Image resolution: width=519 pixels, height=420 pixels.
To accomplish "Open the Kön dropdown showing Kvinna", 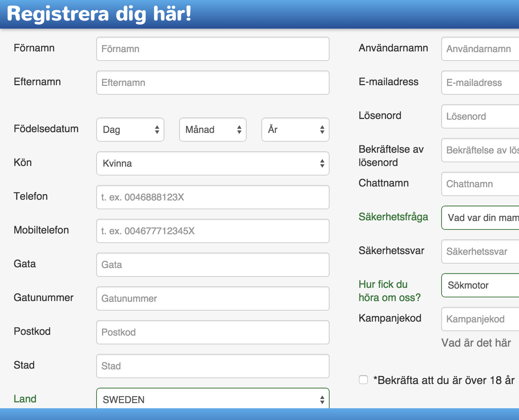I will tap(213, 163).
